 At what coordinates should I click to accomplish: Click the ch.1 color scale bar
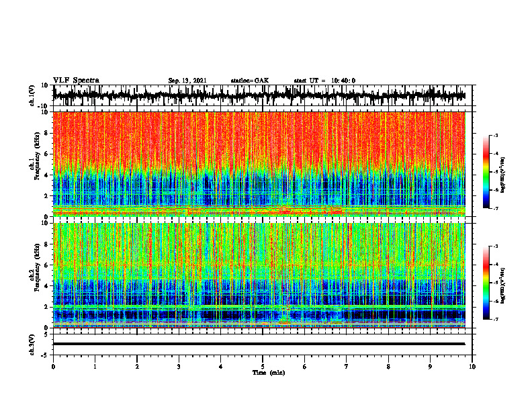[486, 172]
